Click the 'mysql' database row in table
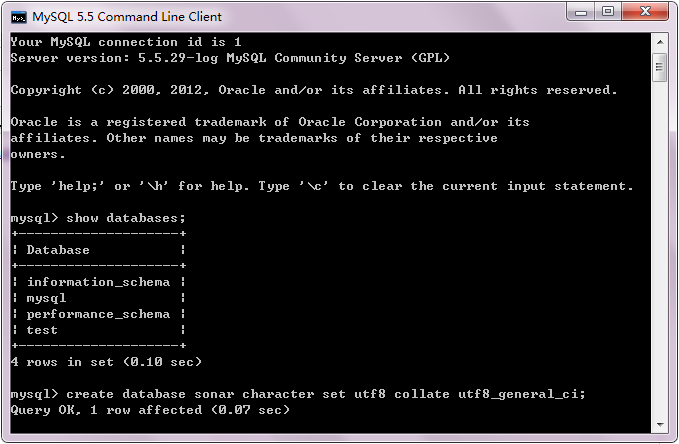Viewport: 679px width, 444px height. point(46,298)
